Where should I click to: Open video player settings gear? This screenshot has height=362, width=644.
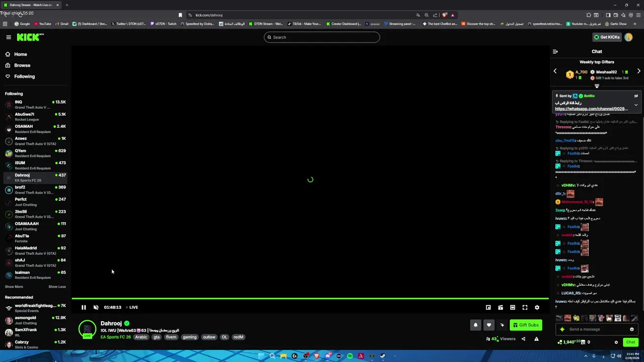tap(537, 307)
